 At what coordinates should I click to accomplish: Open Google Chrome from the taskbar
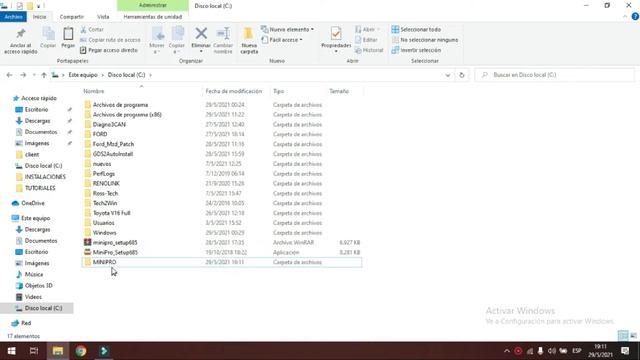(x=81, y=351)
